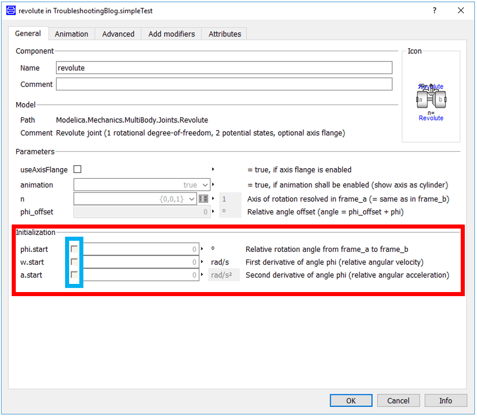This screenshot has width=477, height=417.
Task: Open the help question mark button
Action: pyautogui.click(x=434, y=10)
